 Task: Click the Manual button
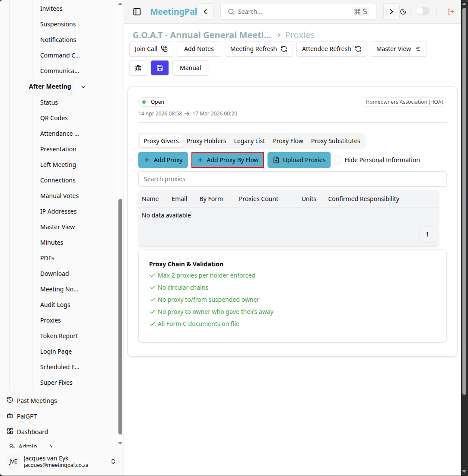(x=190, y=68)
